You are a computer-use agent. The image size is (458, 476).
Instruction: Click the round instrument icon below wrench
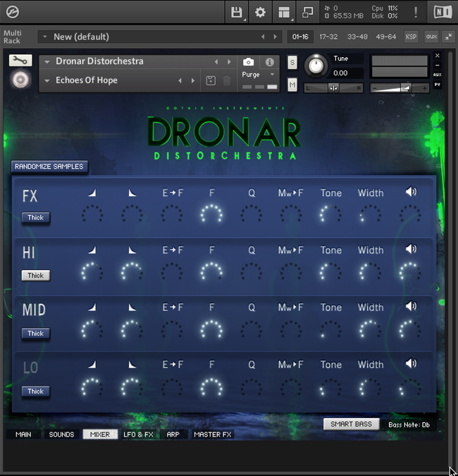(x=20, y=80)
